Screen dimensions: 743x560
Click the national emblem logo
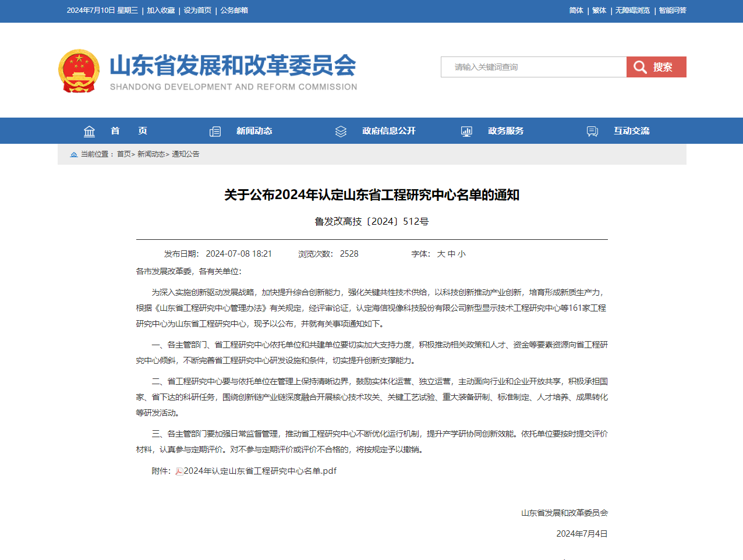click(x=79, y=71)
